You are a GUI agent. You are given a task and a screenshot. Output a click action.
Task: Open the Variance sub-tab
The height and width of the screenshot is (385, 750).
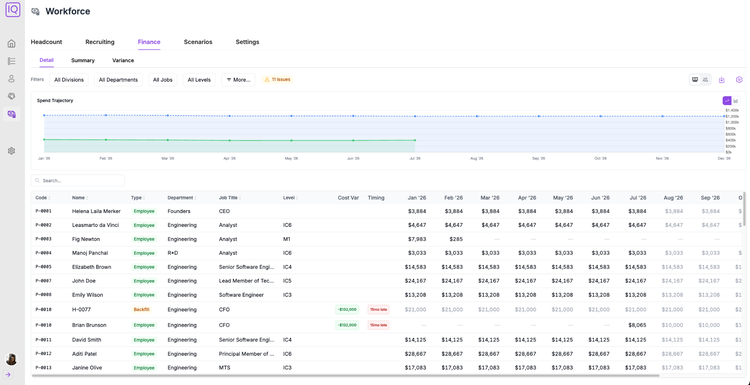pos(123,60)
